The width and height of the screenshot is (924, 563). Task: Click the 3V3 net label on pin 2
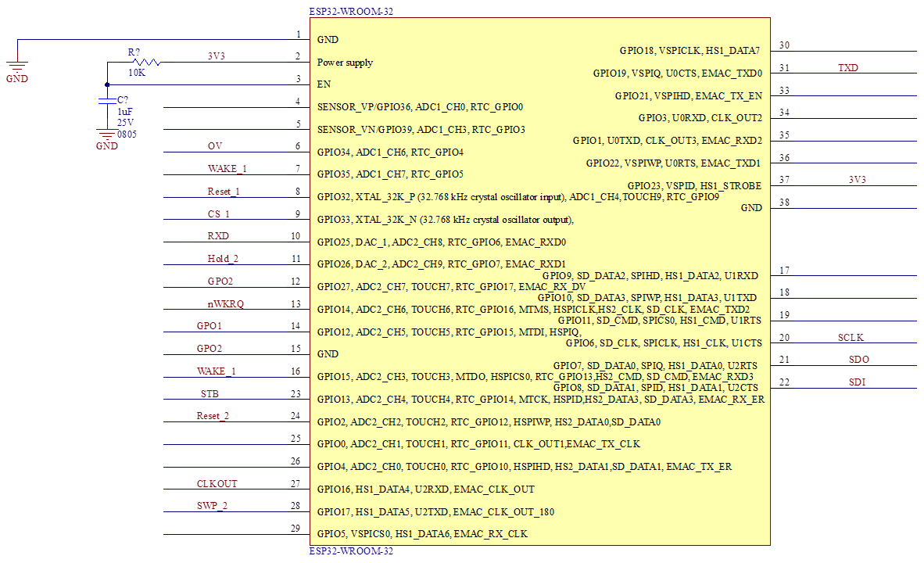click(217, 56)
